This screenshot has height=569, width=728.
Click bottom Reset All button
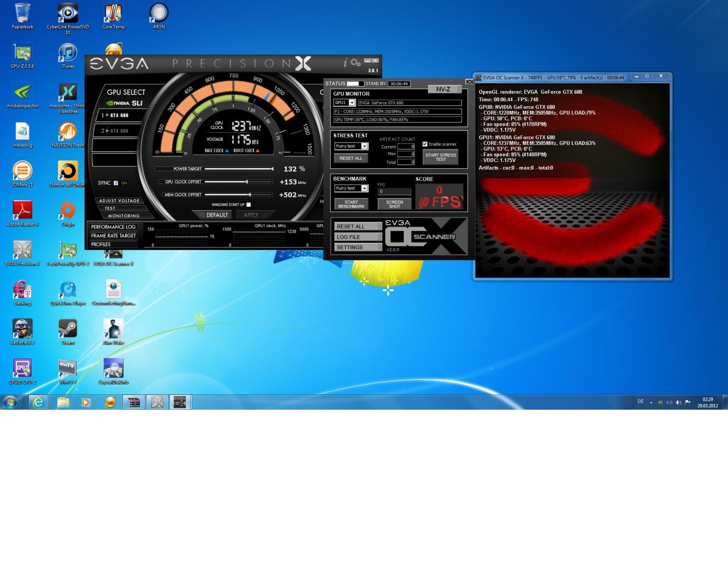pyautogui.click(x=358, y=227)
